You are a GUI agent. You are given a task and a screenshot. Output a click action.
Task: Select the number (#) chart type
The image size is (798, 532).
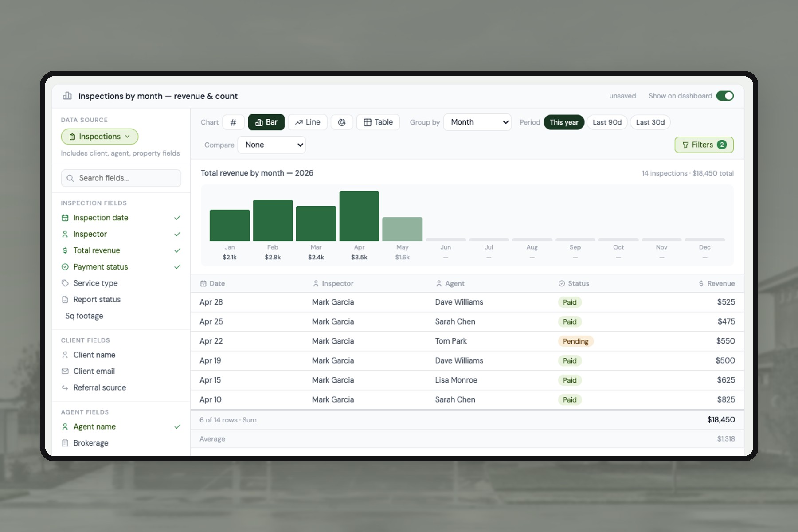coord(233,122)
